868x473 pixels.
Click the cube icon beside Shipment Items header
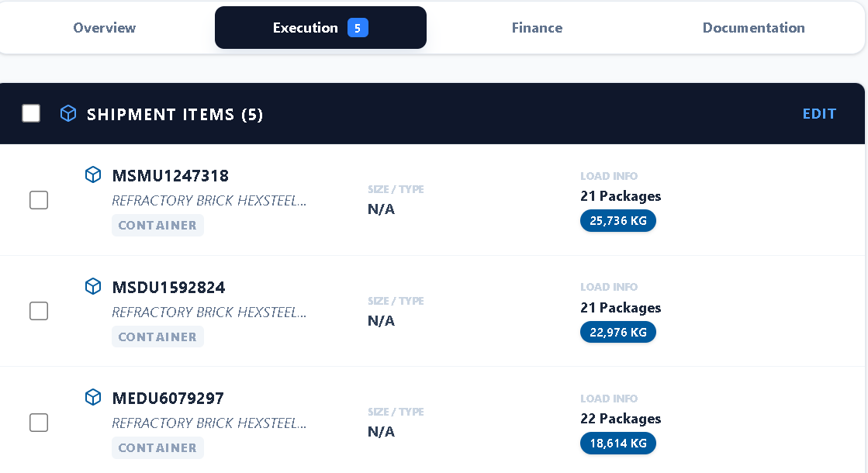click(x=68, y=114)
